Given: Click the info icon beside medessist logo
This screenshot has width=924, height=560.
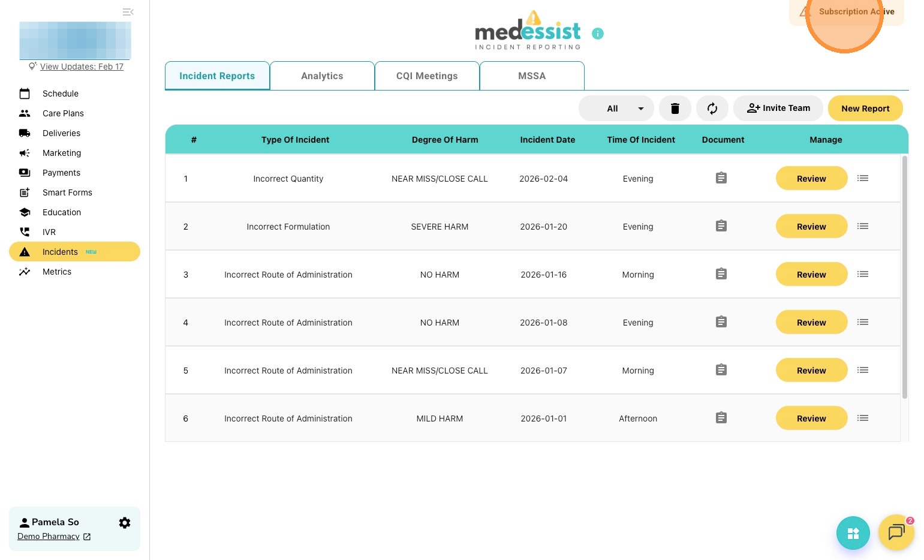Looking at the screenshot, I should tap(597, 34).
